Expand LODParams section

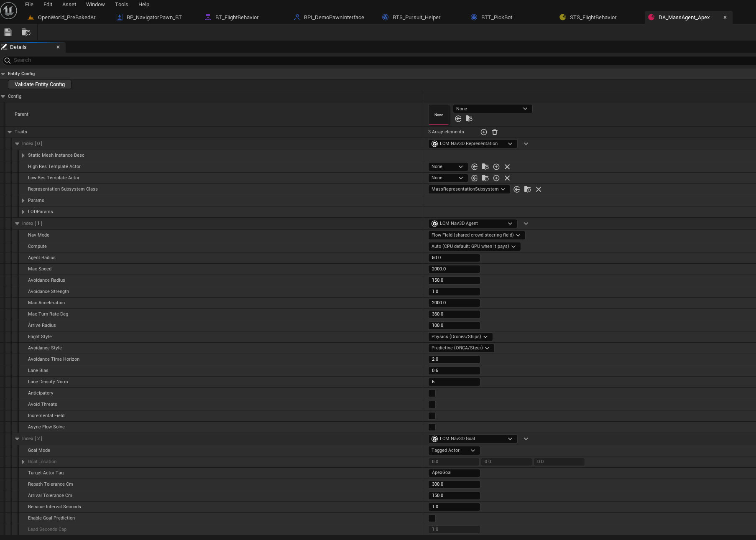[x=23, y=212]
